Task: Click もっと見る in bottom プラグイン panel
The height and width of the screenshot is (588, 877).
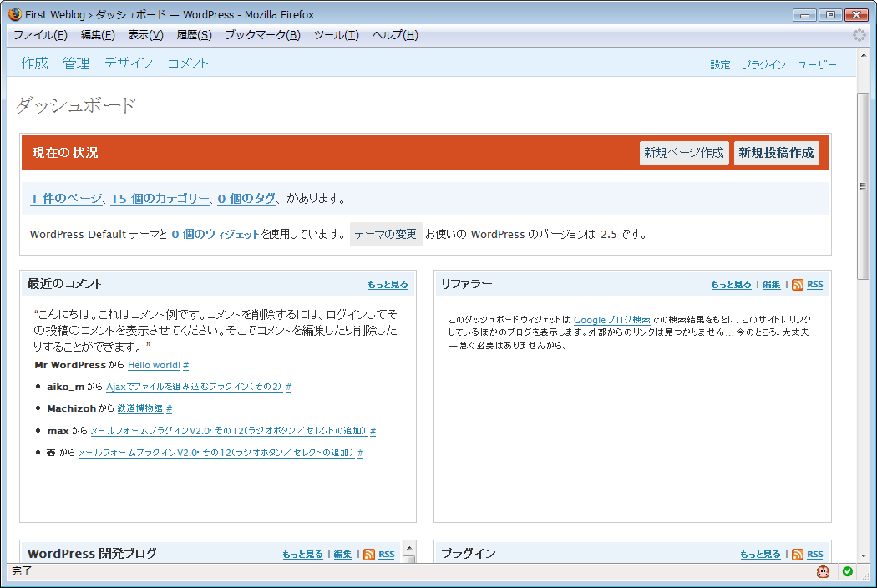Action: [760, 555]
